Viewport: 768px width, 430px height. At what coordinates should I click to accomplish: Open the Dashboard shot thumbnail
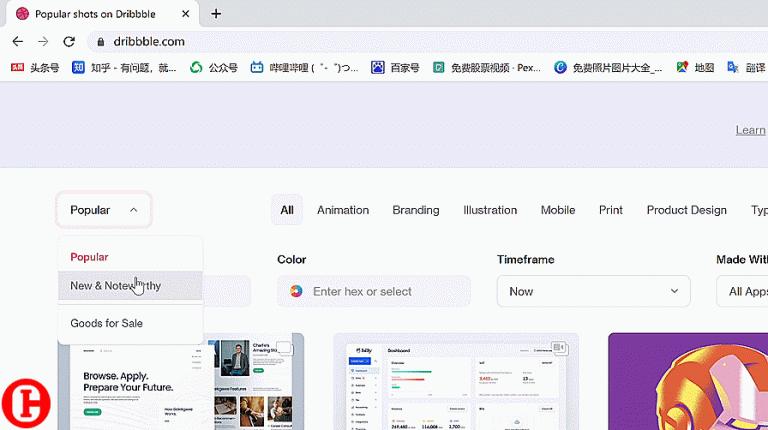coord(456,382)
